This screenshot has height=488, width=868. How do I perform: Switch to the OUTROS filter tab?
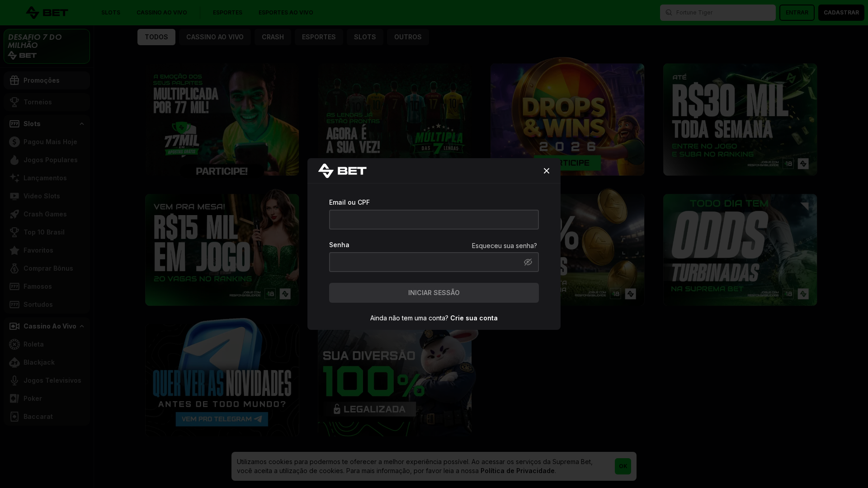click(x=408, y=37)
